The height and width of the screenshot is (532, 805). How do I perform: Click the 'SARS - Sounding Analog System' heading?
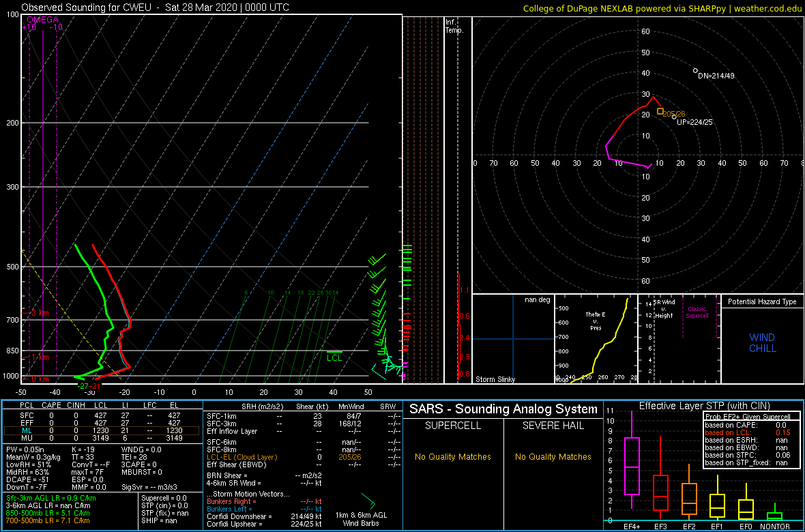coord(503,409)
